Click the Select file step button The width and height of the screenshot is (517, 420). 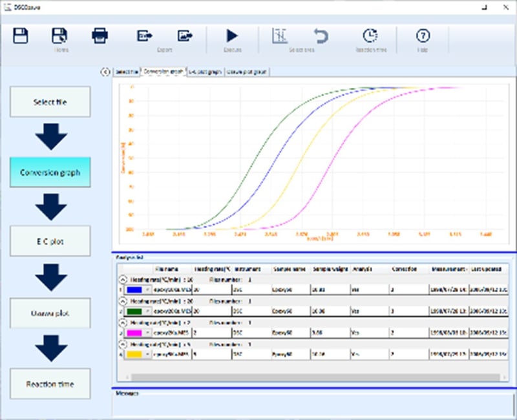[50, 102]
